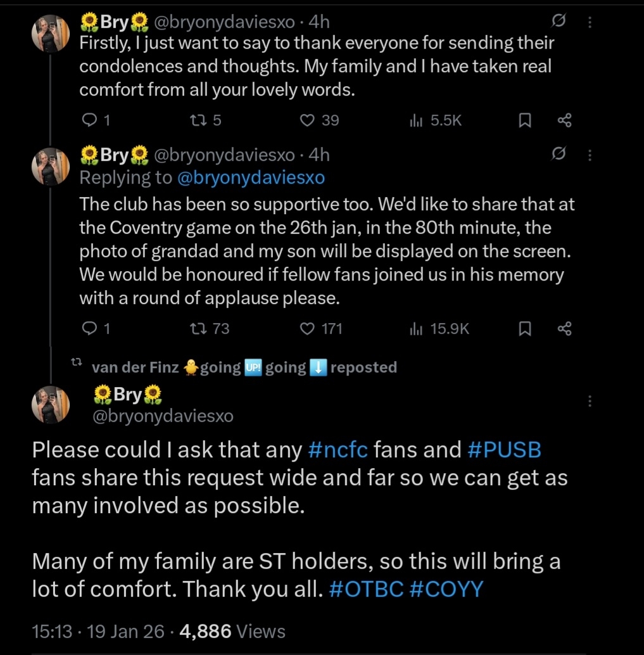Screen dimensions: 644x655
Task: Share the first tweet
Action: click(564, 120)
